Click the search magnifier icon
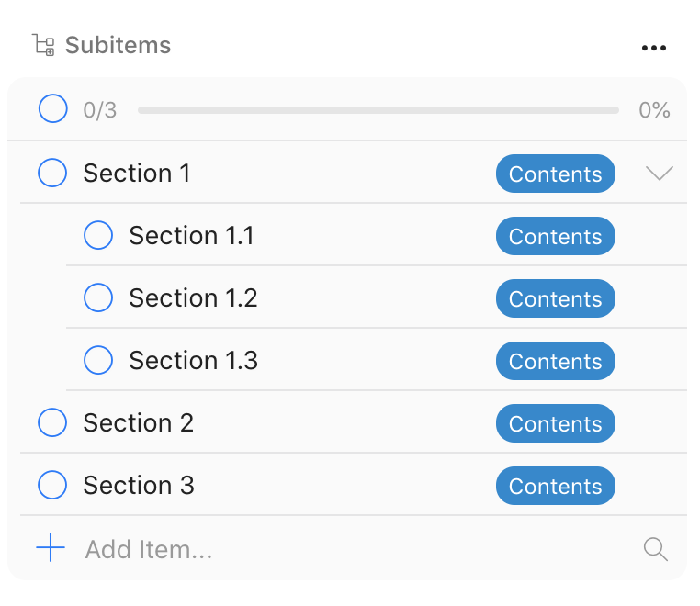 tap(655, 549)
